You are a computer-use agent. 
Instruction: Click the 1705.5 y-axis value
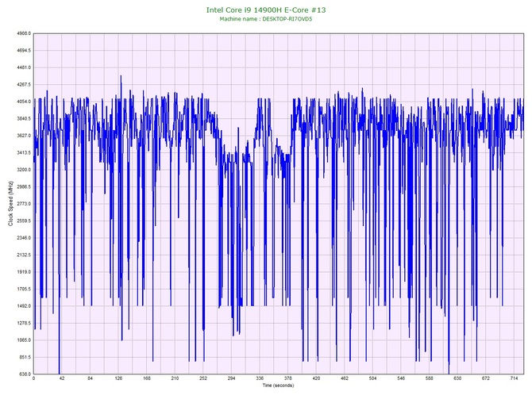[x=24, y=289]
